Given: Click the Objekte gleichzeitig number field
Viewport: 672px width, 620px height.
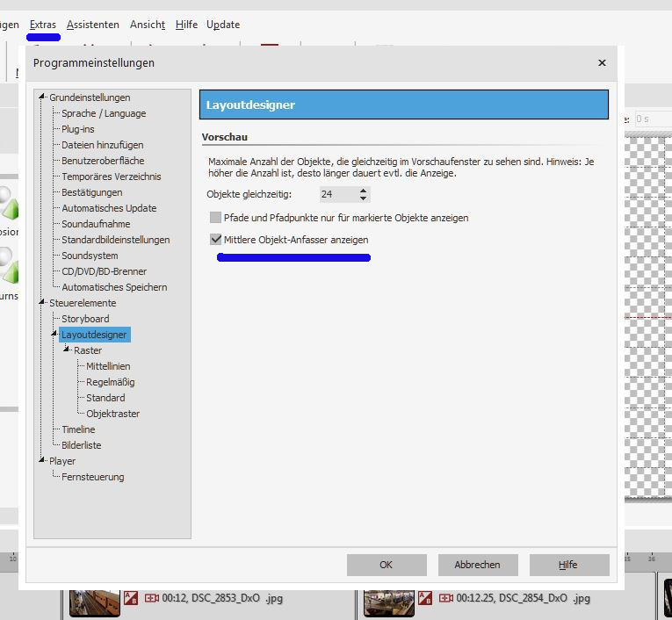Looking at the screenshot, I should tap(336, 194).
